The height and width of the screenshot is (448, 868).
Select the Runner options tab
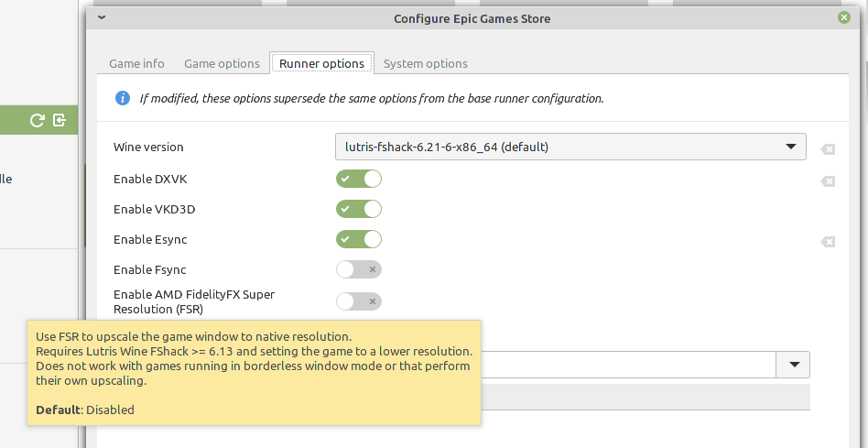pyautogui.click(x=321, y=63)
